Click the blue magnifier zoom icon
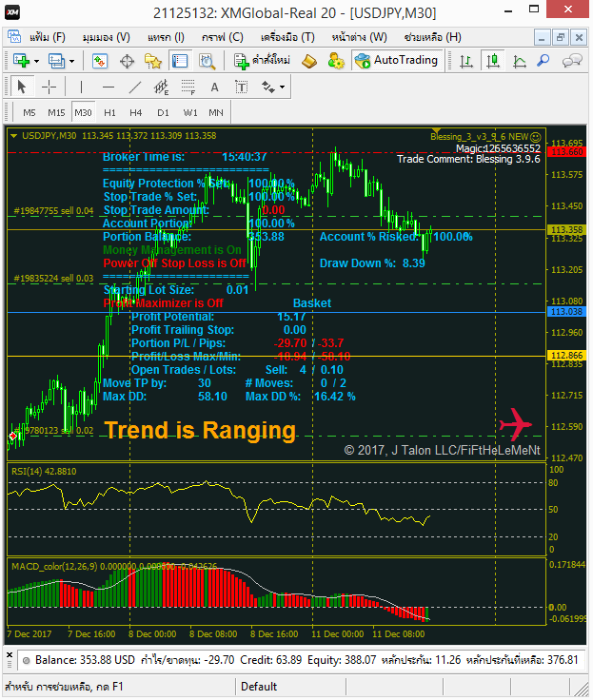 tap(543, 60)
